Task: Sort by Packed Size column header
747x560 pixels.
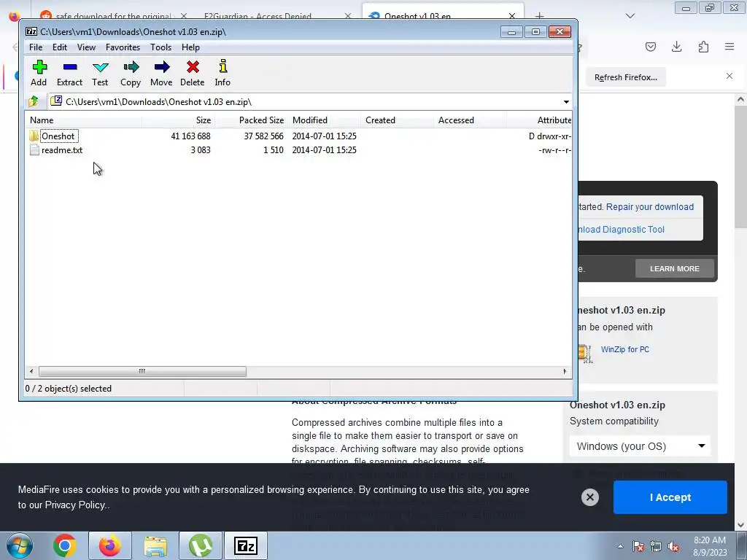Action: click(252, 120)
